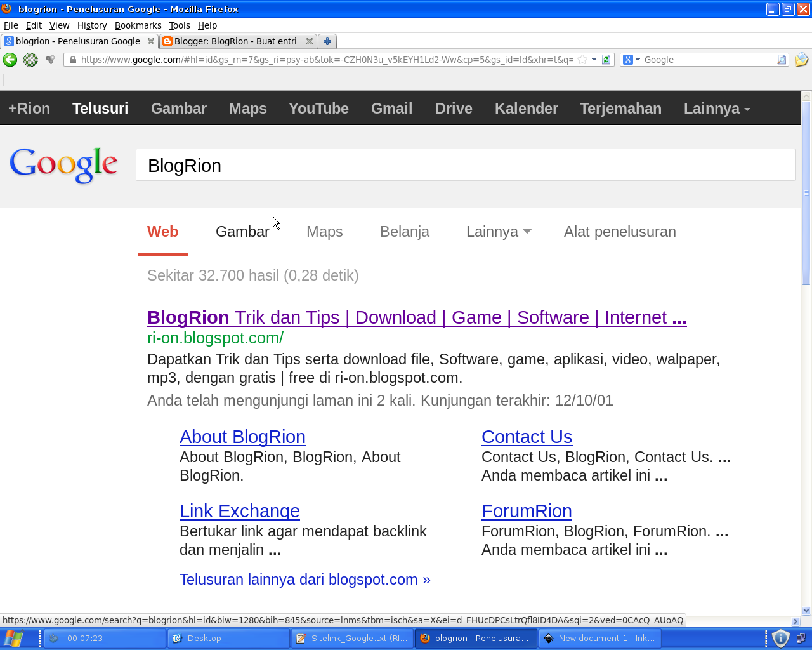Click Telusuri in the black Google bar
This screenshot has height=650, width=812.
(100, 109)
